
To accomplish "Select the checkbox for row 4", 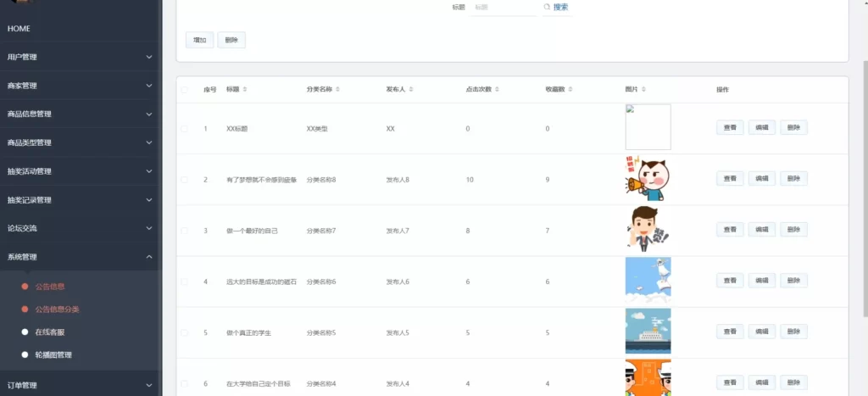I will point(185,282).
